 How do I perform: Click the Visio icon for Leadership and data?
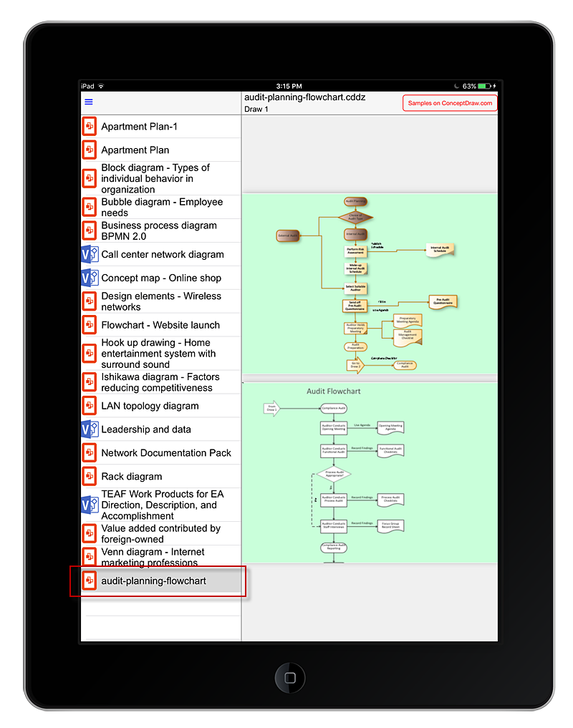(x=89, y=429)
